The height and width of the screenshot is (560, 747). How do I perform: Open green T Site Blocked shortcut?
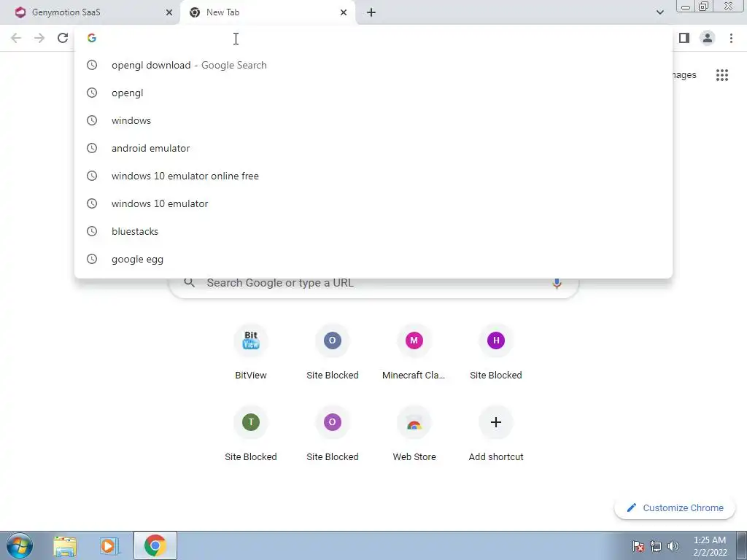[251, 435]
